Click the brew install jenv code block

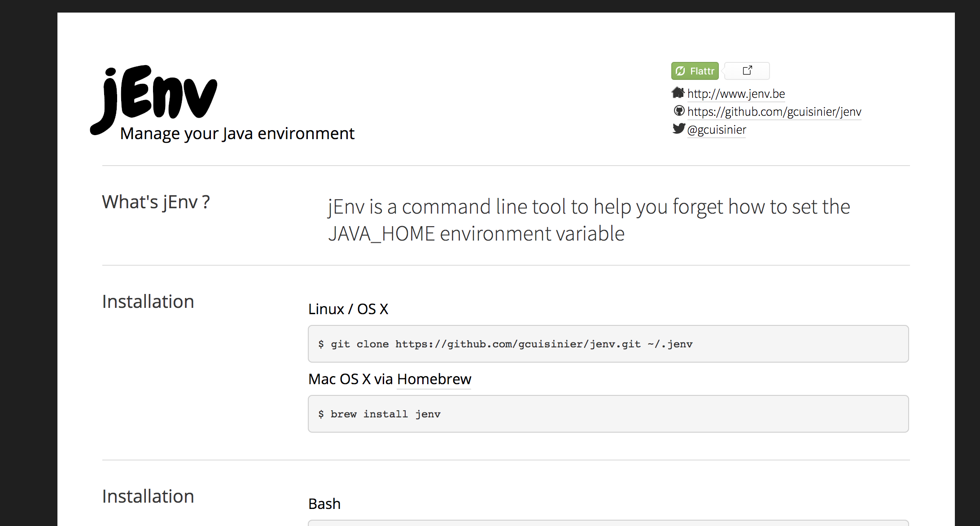[608, 414]
